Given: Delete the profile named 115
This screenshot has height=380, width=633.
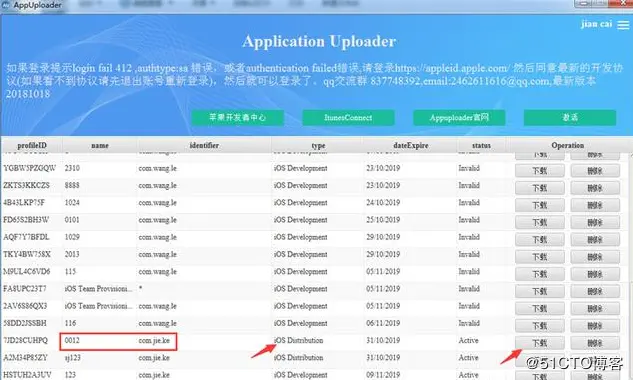Looking at the screenshot, I should (595, 274).
